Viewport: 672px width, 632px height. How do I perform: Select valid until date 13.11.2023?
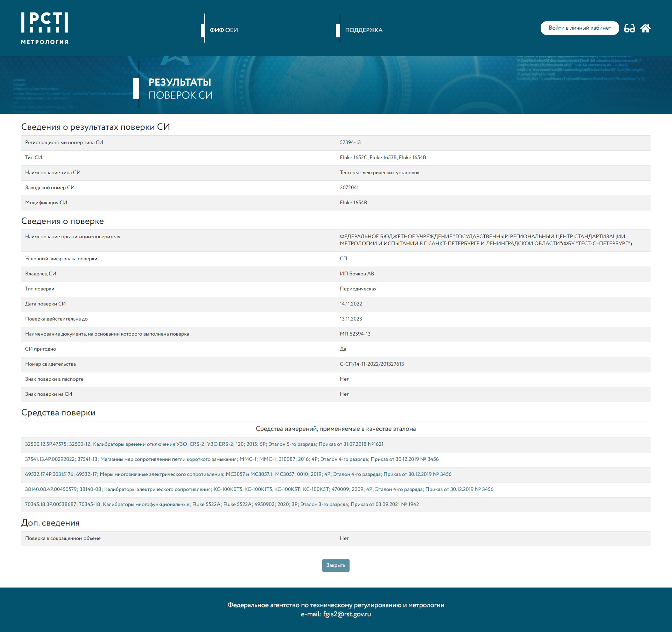click(351, 319)
